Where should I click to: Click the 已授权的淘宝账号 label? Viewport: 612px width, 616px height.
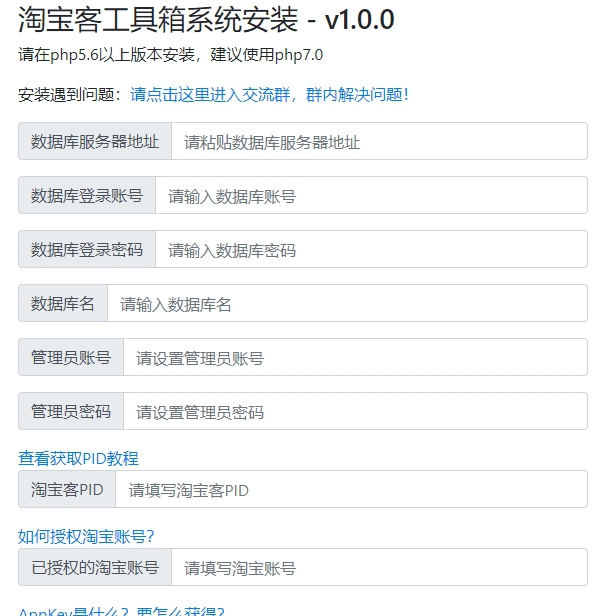tap(95, 567)
